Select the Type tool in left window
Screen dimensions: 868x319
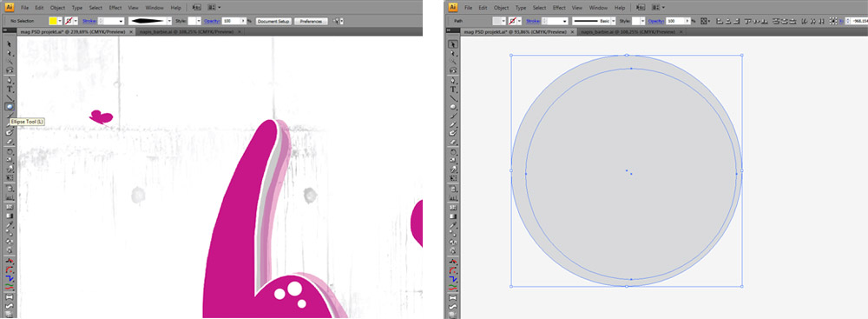point(10,90)
